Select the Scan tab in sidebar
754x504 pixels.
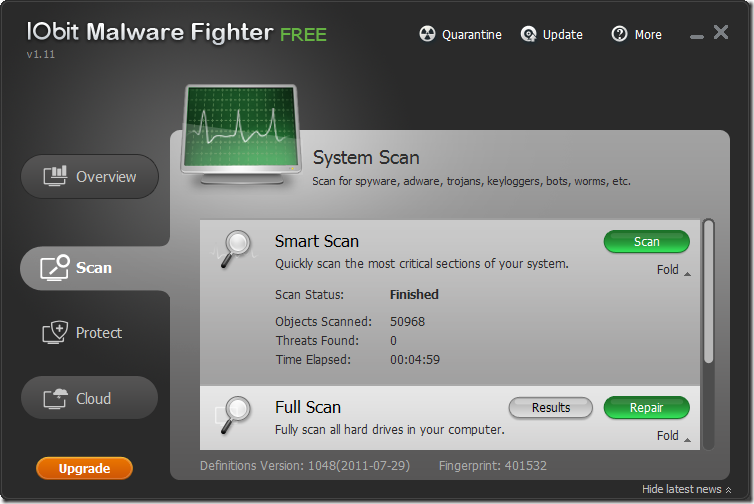tap(90, 268)
